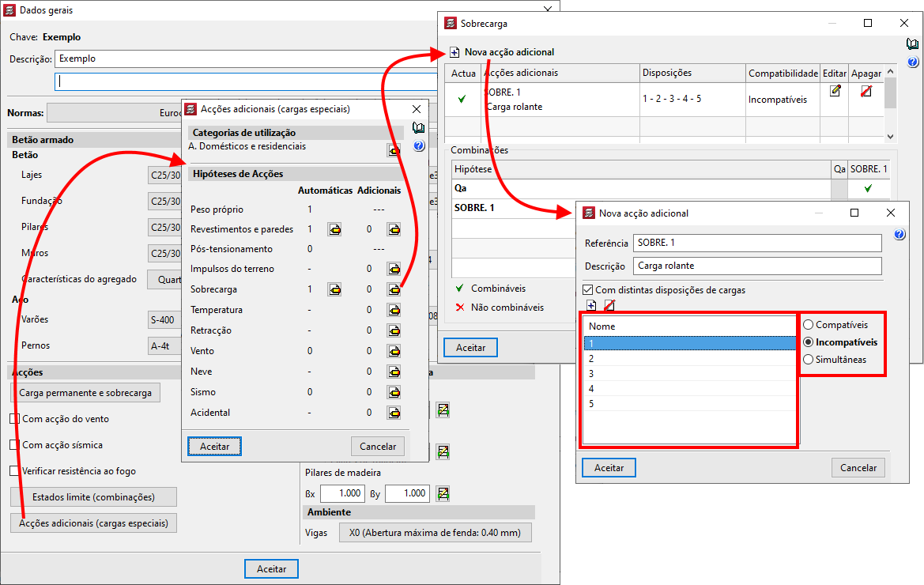Open the Varões steel grade selector
Viewport: 924px width, 585px height.
pos(165,320)
